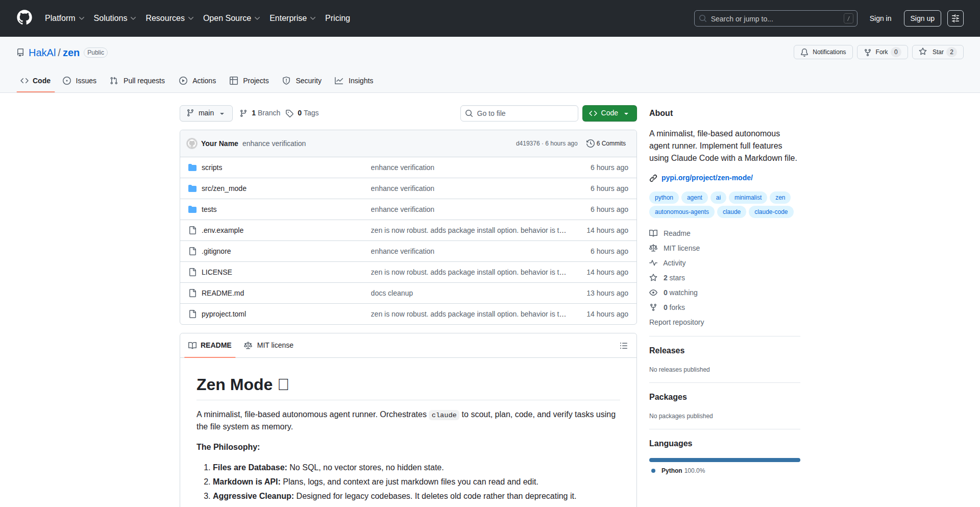The image size is (980, 507).
Task: Open the Code download dropdown arrow
Action: [626, 113]
